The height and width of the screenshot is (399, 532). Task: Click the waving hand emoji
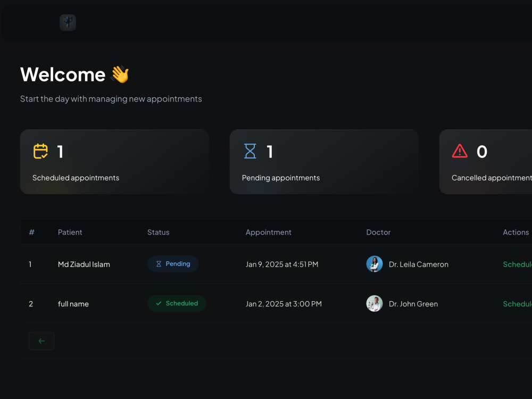coord(120,74)
